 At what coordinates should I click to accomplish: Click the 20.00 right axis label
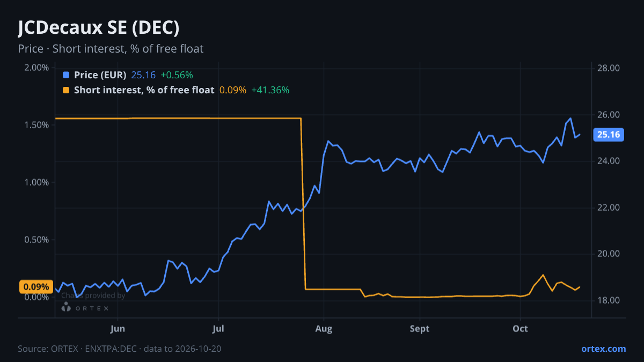point(608,254)
